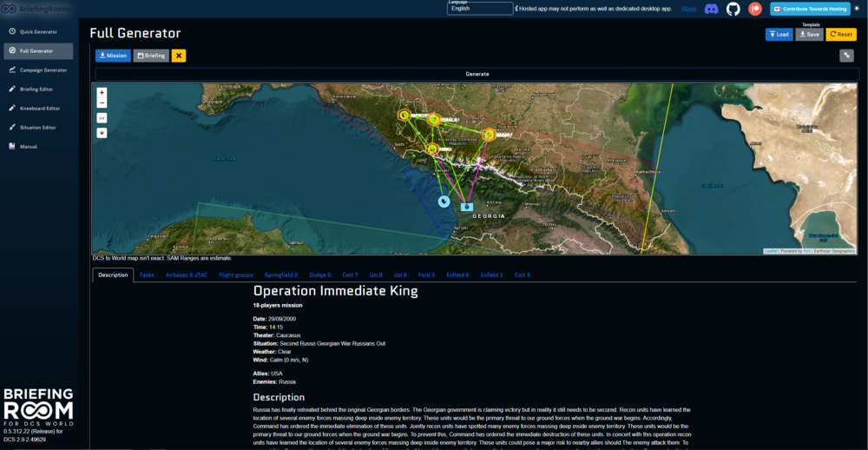Open the Enfield 1 tab
The height and width of the screenshot is (450, 868).
[x=491, y=275]
